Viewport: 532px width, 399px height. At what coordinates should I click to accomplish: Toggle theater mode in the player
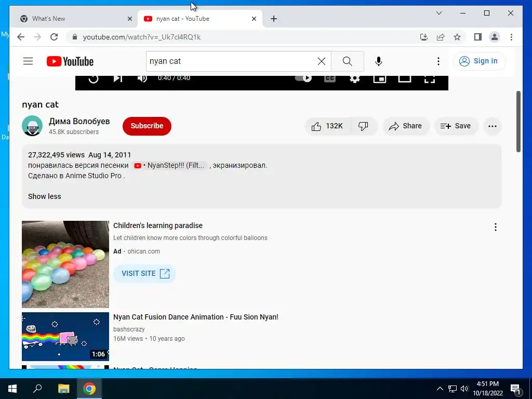click(x=404, y=79)
